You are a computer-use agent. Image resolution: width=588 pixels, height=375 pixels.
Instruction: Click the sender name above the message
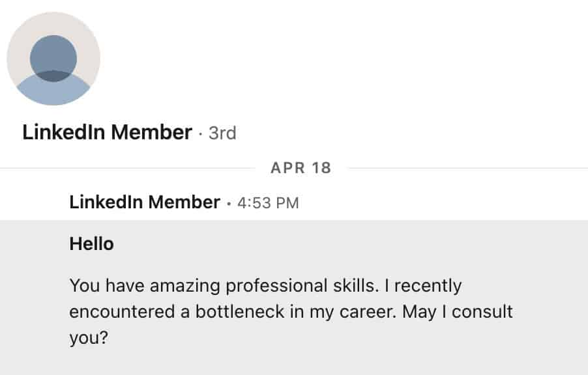coord(144,202)
